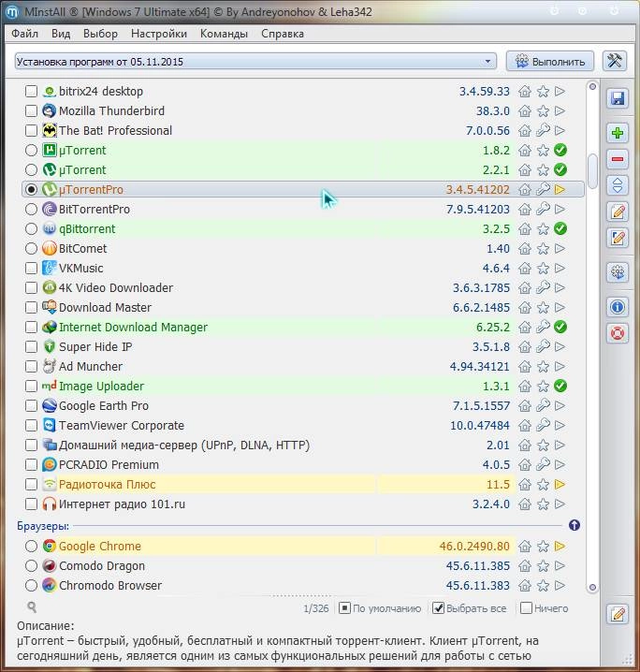The image size is (640, 672).
Task: Click the blue info icon in sidebar
Action: pos(618,307)
